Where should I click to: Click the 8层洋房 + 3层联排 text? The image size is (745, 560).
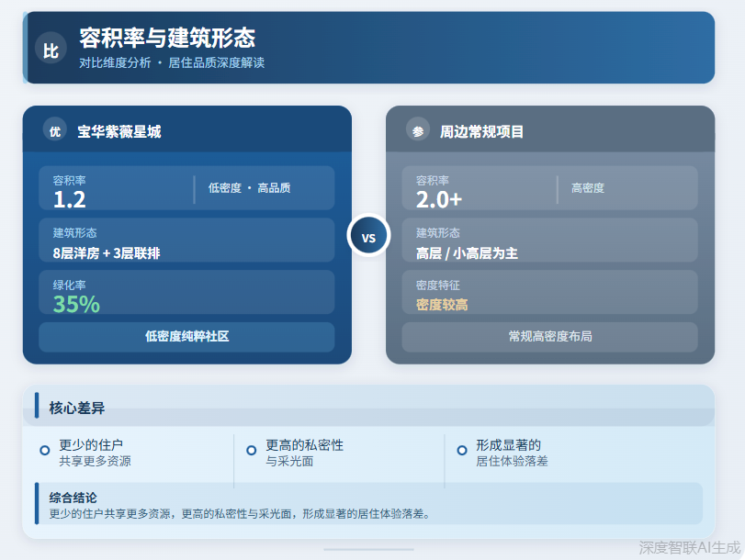(x=107, y=253)
